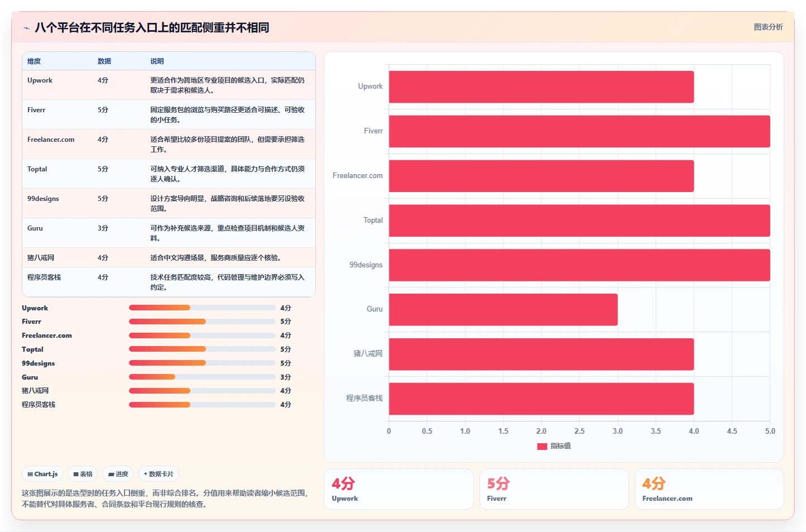The image size is (806, 532).
Task: Open the 5分 Fiverr data card
Action: (554, 489)
